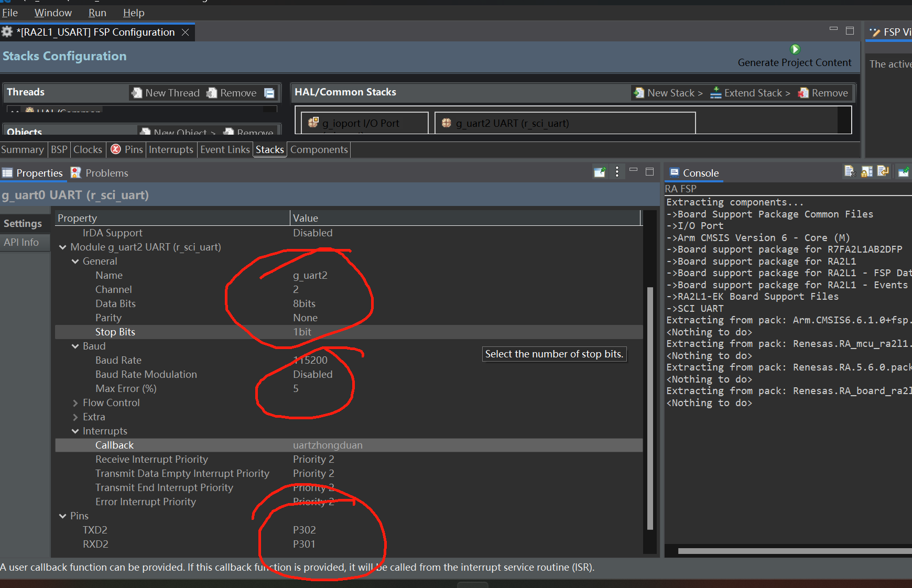Viewport: 912px width, 588px height.
Task: Click the Console word wrap icon
Action: (883, 171)
